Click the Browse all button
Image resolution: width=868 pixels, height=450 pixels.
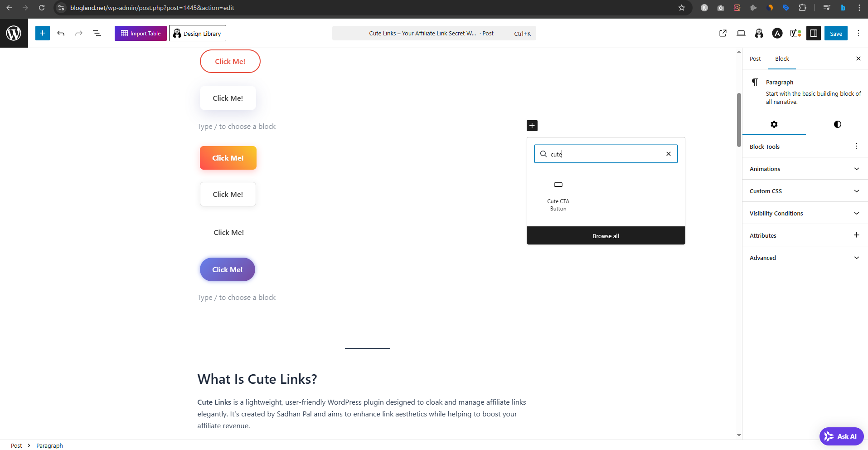(x=606, y=236)
